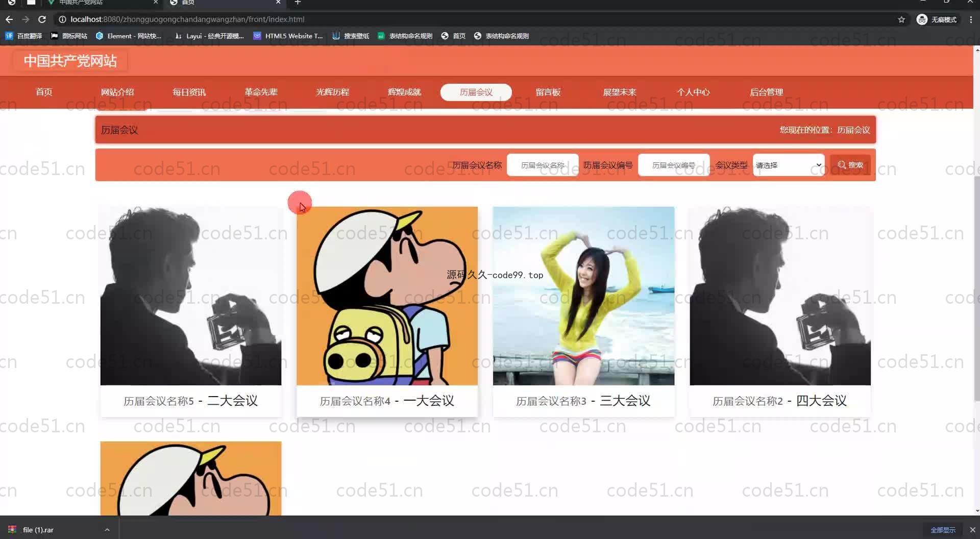Viewport: 980px width, 539px height.
Task: Go back with the browser back arrow
Action: [9, 19]
